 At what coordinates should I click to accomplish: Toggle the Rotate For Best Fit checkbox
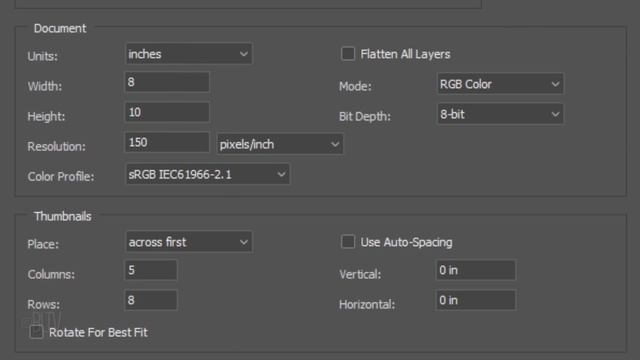[x=36, y=332]
